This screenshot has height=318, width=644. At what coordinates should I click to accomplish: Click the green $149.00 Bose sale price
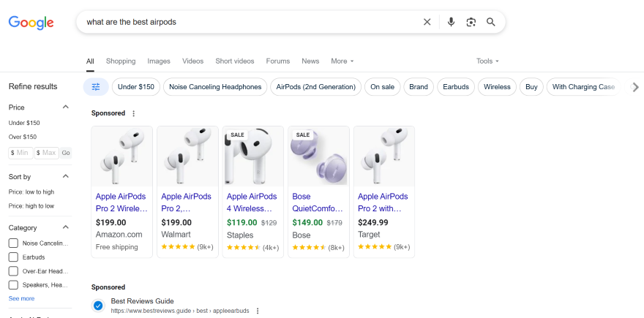(x=307, y=223)
